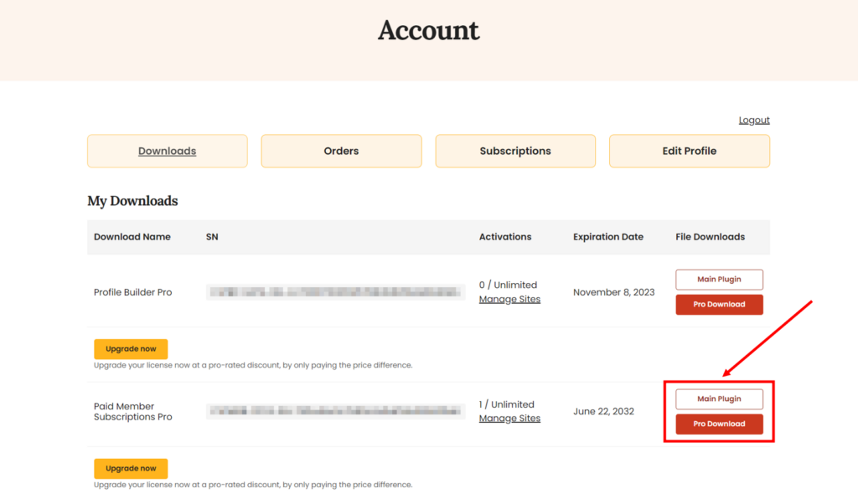This screenshot has width=858, height=504.
Task: Open the Downloads tab
Action: (167, 151)
